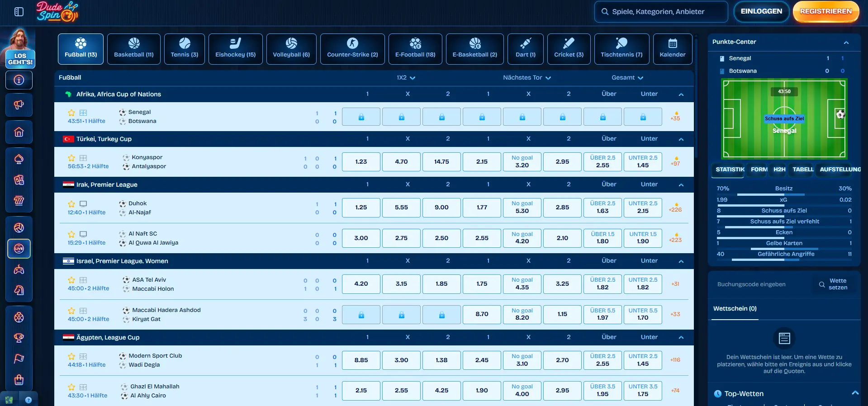Open +226 more markets for Duhok
This screenshot has height=406, width=868.
pos(675,208)
